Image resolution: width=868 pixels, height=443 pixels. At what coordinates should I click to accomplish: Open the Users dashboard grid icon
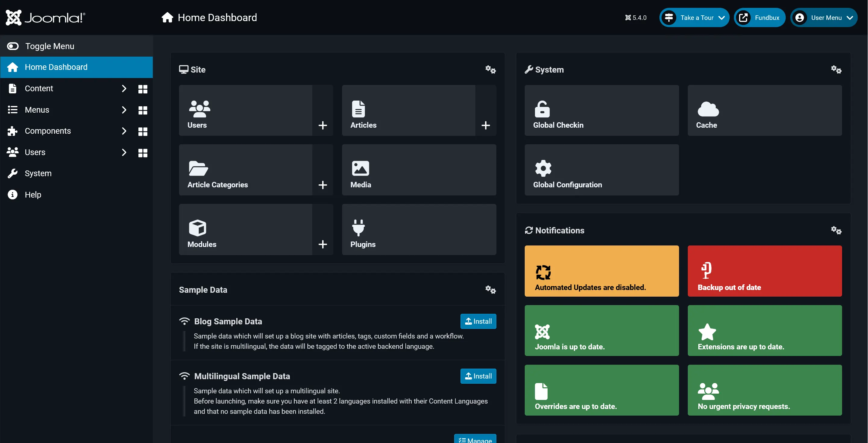pyautogui.click(x=143, y=153)
